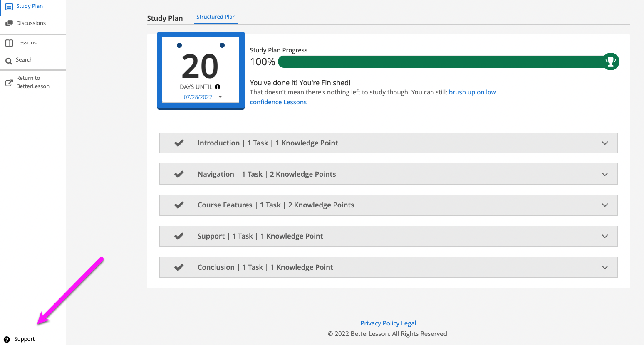Image resolution: width=644 pixels, height=345 pixels.
Task: Click the trophy icon on progress bar
Action: tap(610, 62)
